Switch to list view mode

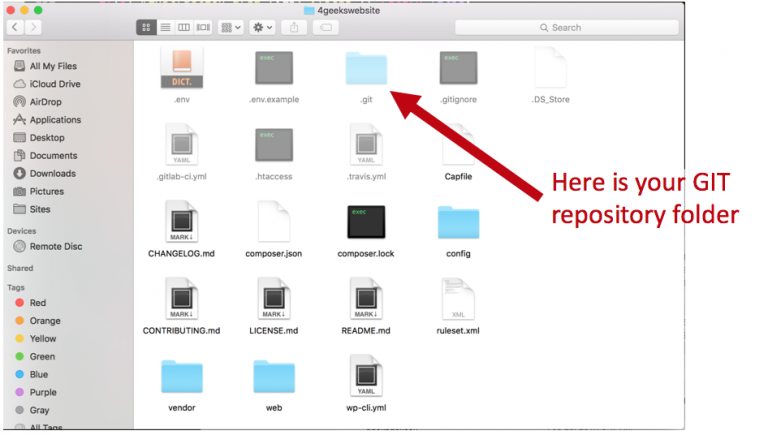[x=166, y=27]
